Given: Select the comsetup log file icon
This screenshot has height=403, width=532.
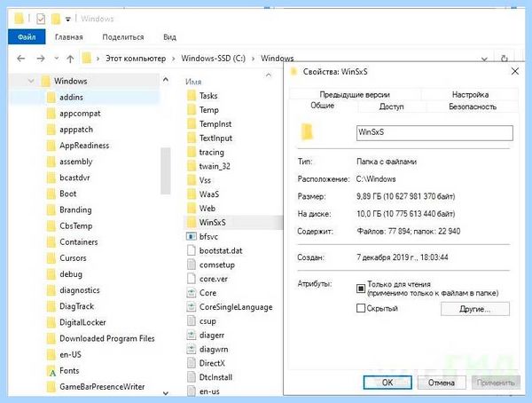Looking at the screenshot, I should point(192,265).
